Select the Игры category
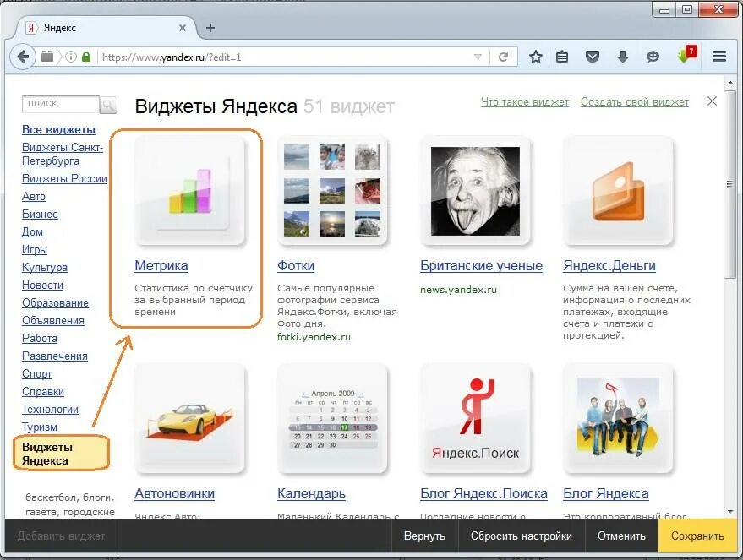This screenshot has height=560, width=743. [34, 249]
